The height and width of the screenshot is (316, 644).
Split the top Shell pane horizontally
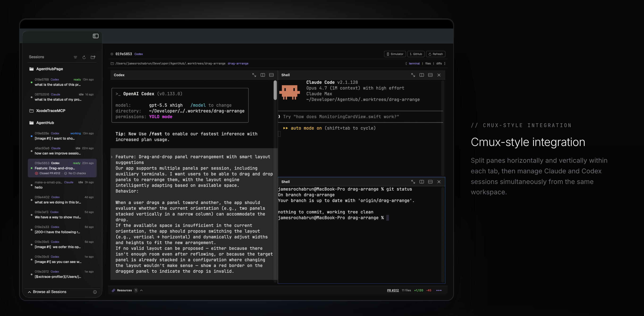(x=430, y=75)
